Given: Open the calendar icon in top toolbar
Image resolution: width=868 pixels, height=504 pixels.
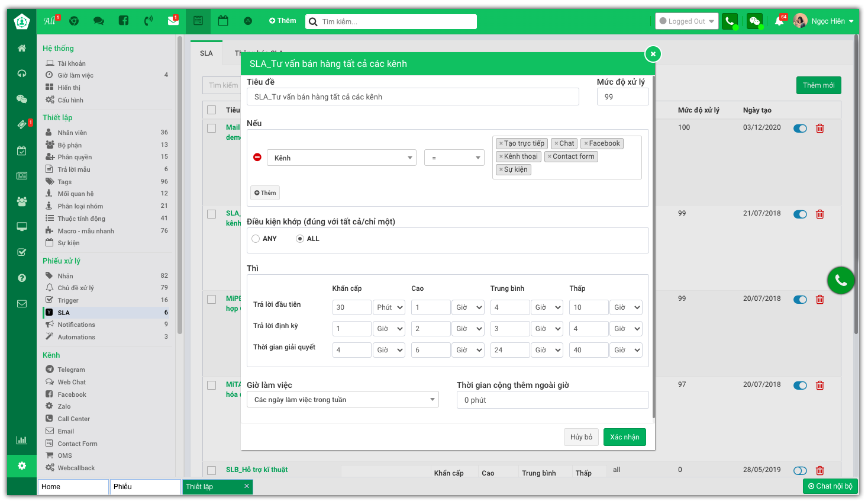Looking at the screenshot, I should click(x=223, y=21).
